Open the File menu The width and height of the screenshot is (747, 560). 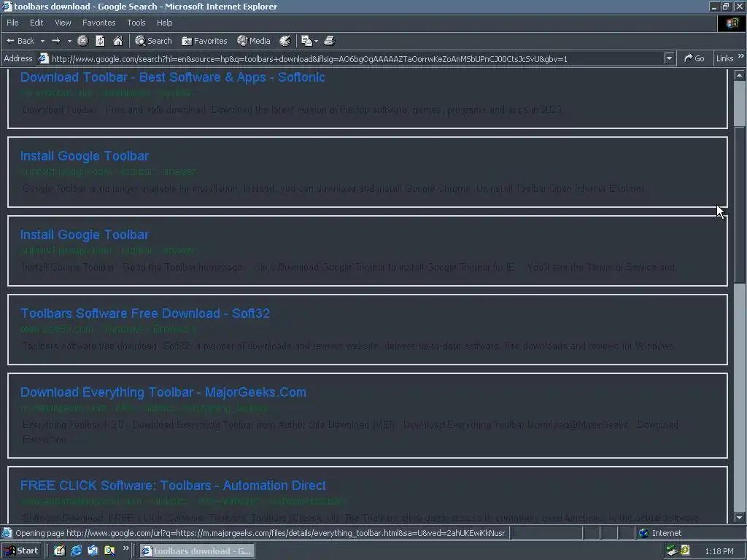pos(12,23)
